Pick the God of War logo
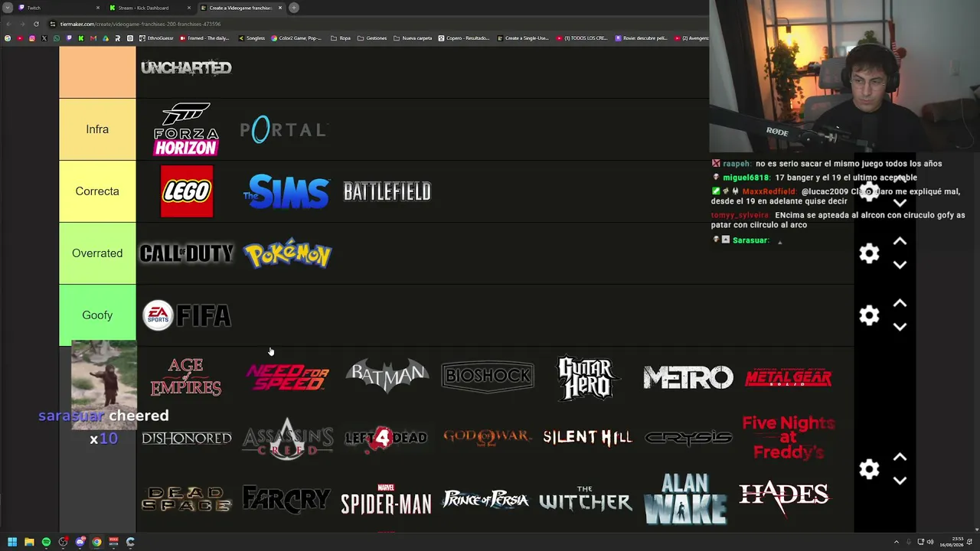 pyautogui.click(x=487, y=437)
